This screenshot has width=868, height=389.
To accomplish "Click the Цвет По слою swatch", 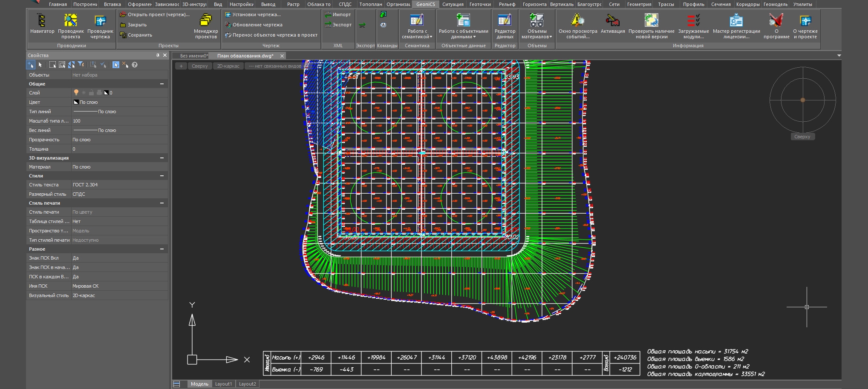I will pyautogui.click(x=76, y=102).
